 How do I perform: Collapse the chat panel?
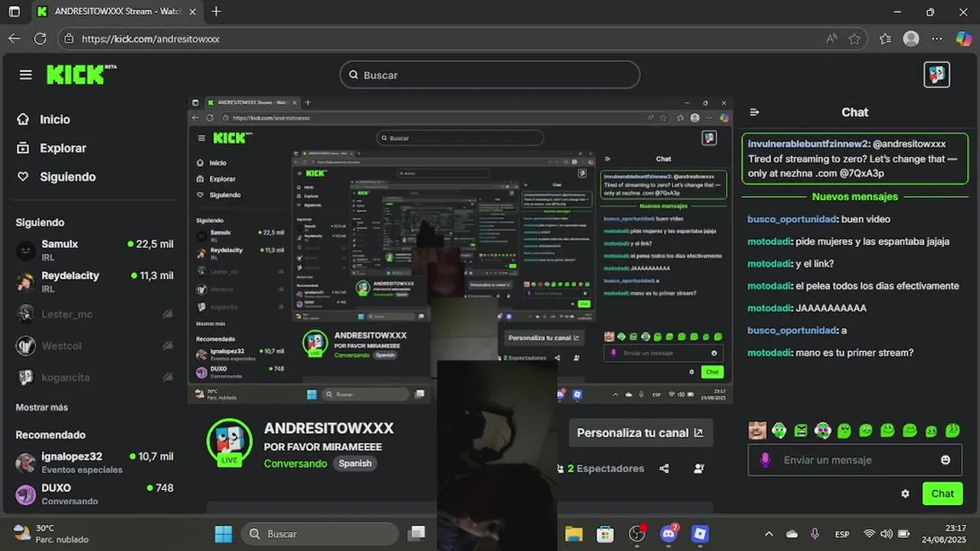click(754, 112)
